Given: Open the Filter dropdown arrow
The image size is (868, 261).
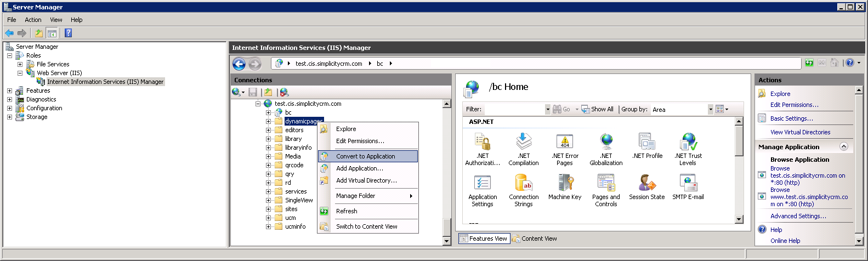Looking at the screenshot, I should click(547, 109).
